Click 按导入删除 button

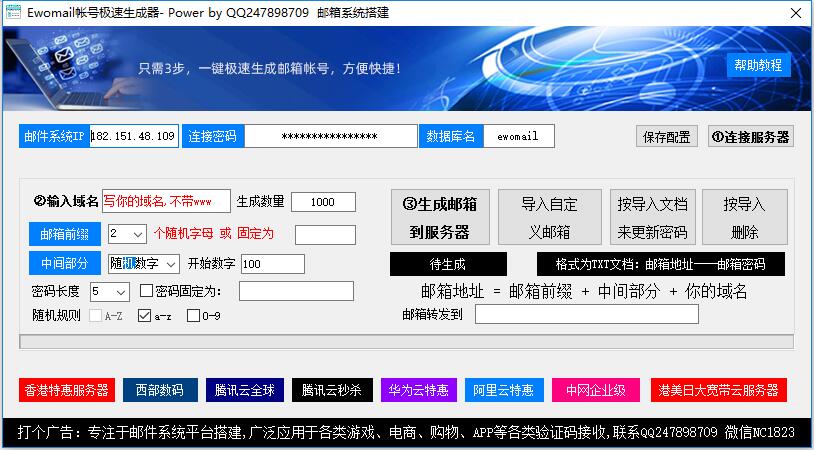744,217
